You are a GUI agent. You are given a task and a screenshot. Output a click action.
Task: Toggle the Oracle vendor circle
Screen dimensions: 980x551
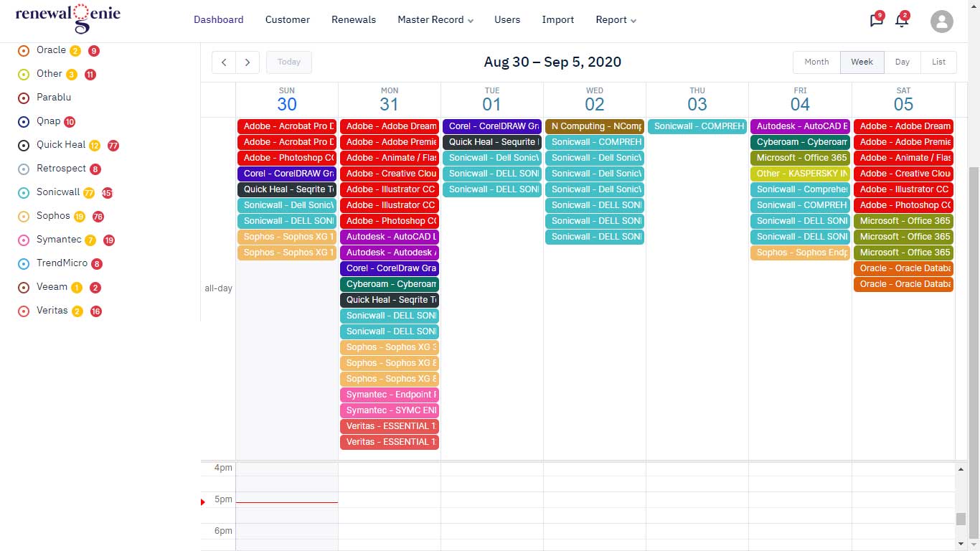click(23, 50)
